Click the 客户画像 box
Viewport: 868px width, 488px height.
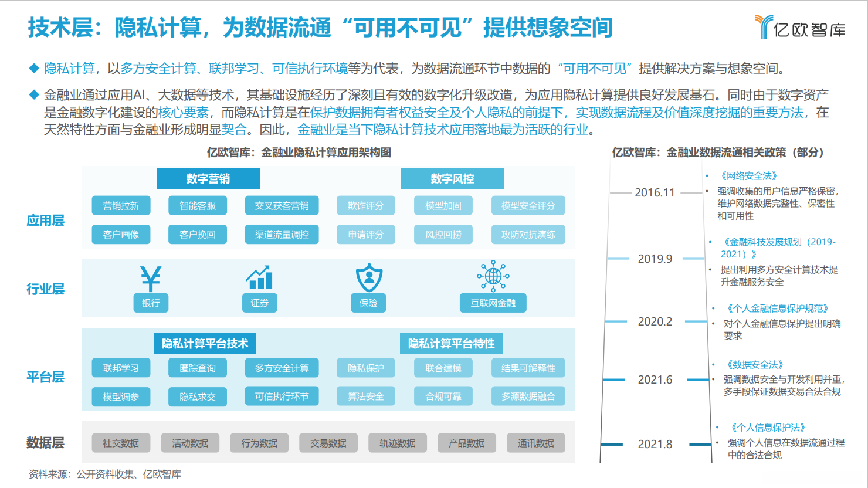pos(121,235)
